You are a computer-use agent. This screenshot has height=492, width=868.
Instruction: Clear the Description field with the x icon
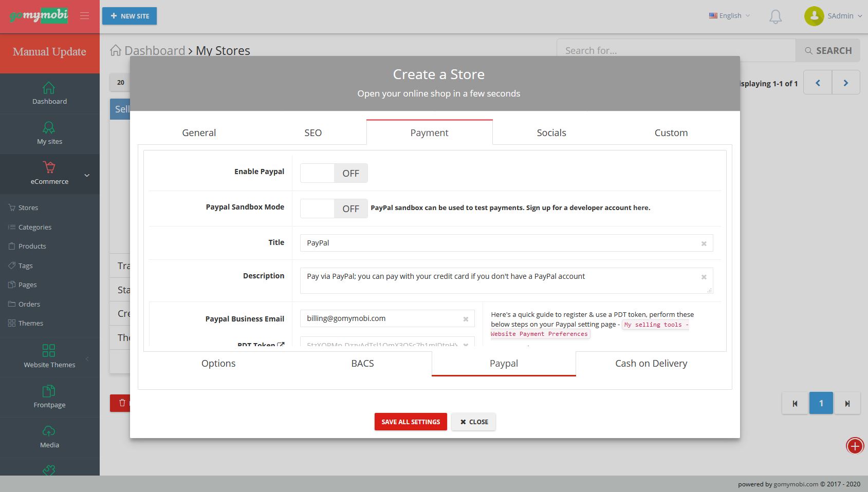click(704, 277)
